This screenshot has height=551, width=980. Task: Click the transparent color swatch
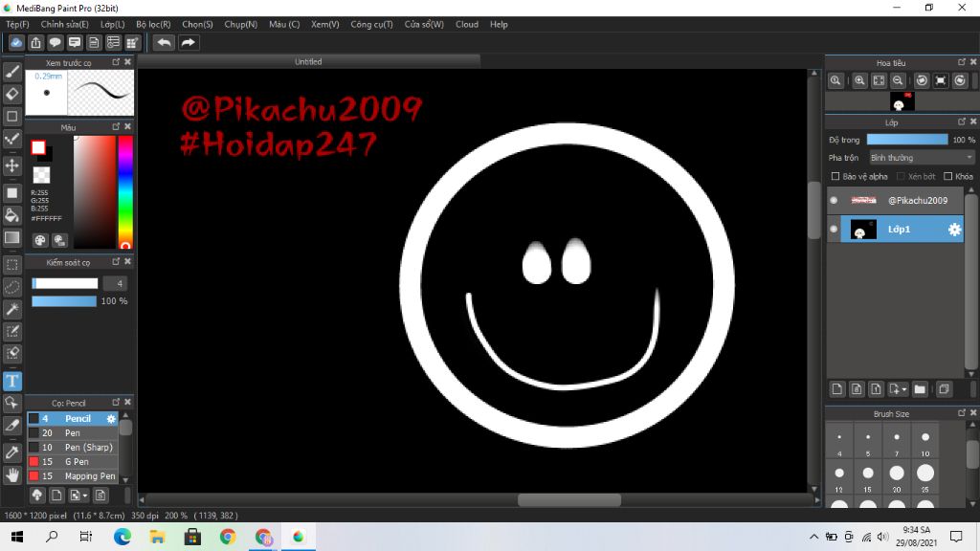click(x=41, y=175)
